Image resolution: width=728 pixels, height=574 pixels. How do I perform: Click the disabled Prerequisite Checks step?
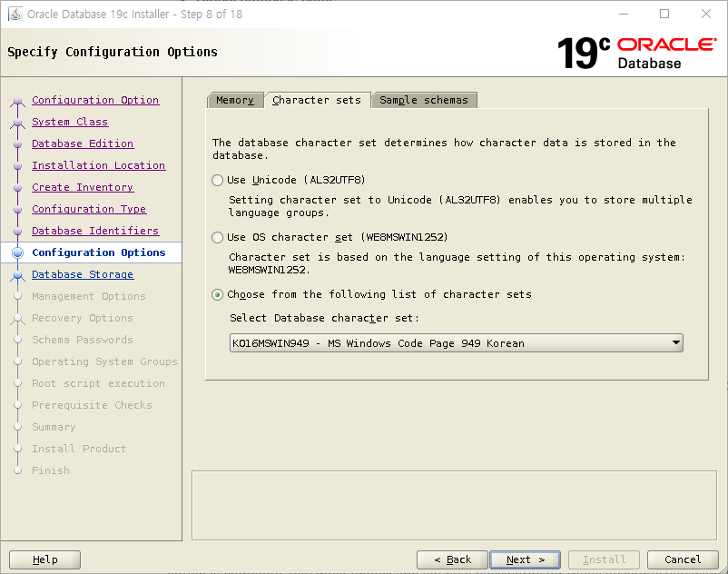[x=92, y=405]
